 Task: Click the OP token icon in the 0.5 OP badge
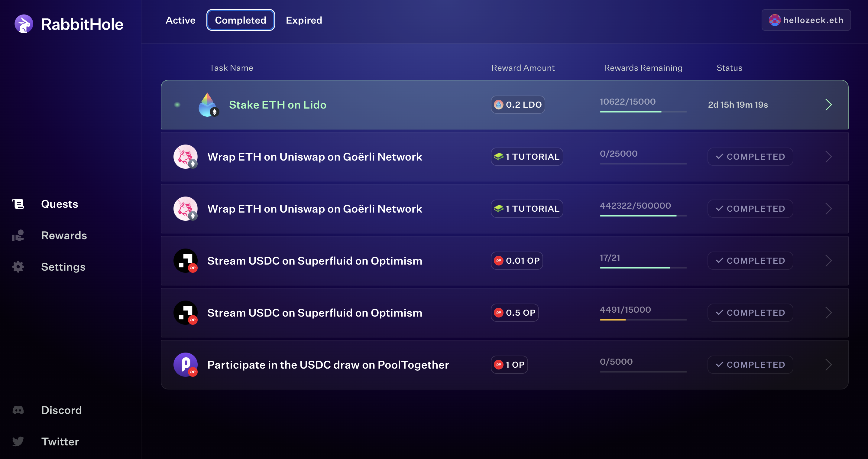(x=499, y=313)
